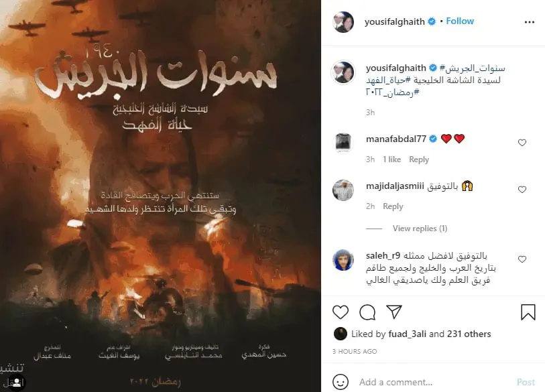Open the three-dot more options menu
545x392 pixels.
point(530,22)
